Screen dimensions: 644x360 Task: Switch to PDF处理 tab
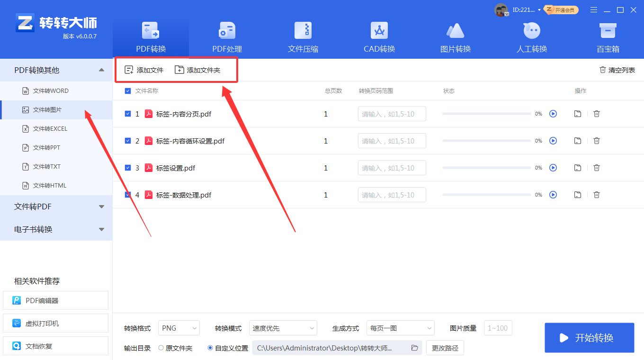227,37
